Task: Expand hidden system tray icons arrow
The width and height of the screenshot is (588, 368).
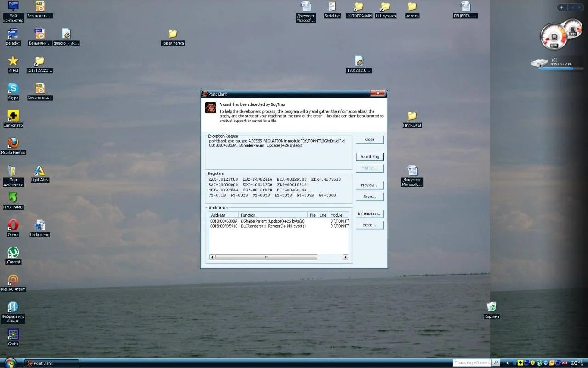Action: [508, 363]
